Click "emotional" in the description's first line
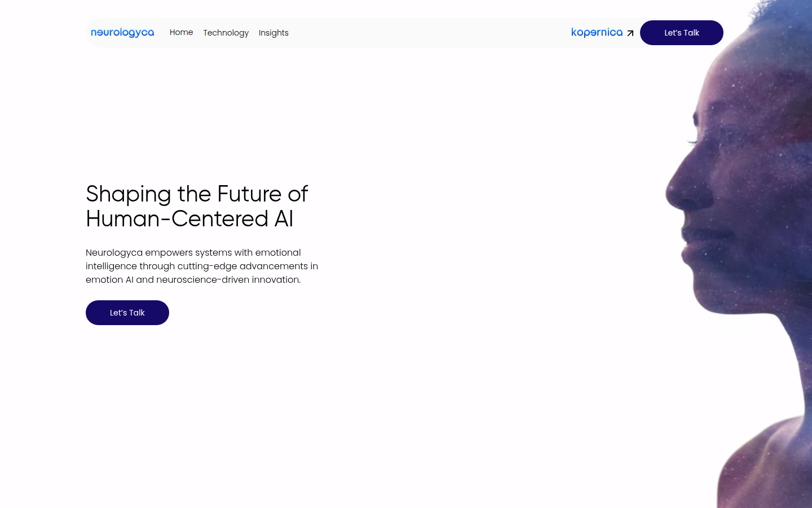 tap(278, 252)
